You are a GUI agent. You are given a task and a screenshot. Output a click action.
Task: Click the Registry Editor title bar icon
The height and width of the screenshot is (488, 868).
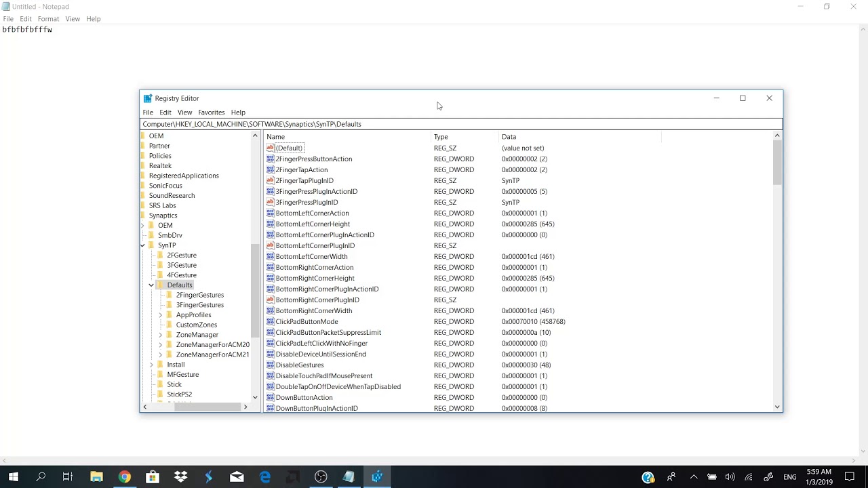pos(148,98)
